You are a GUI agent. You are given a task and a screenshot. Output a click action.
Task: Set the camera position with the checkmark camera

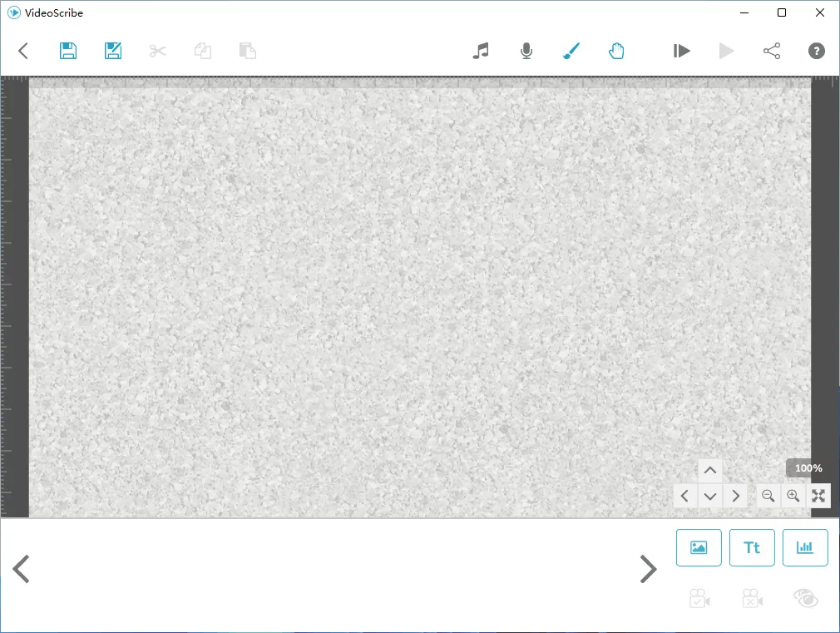699,598
